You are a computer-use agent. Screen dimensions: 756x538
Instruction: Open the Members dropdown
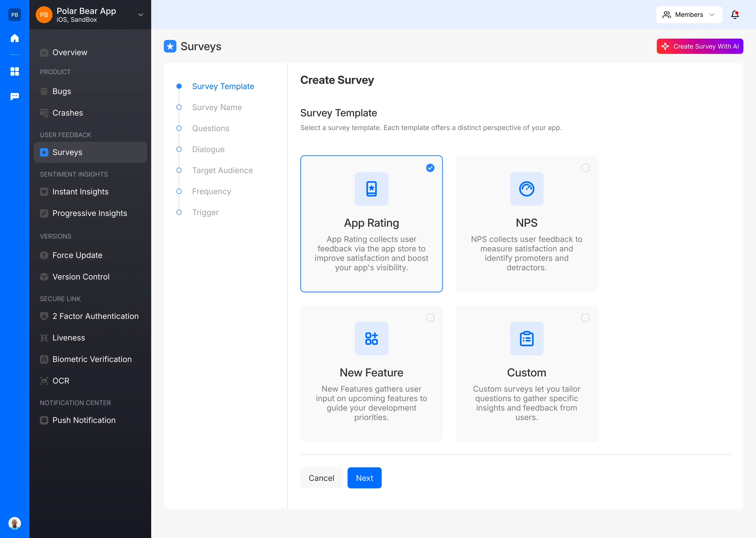pos(689,14)
